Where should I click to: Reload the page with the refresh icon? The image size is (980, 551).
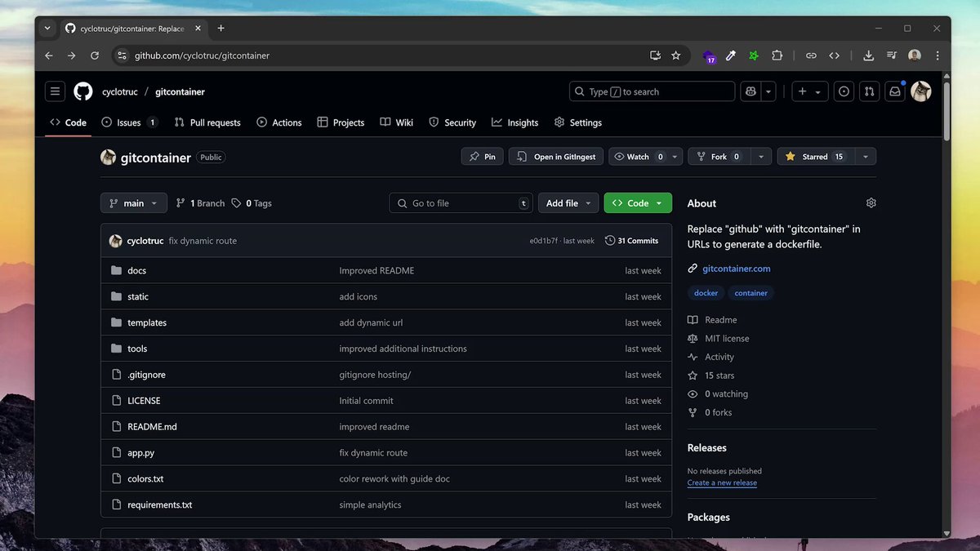click(95, 56)
